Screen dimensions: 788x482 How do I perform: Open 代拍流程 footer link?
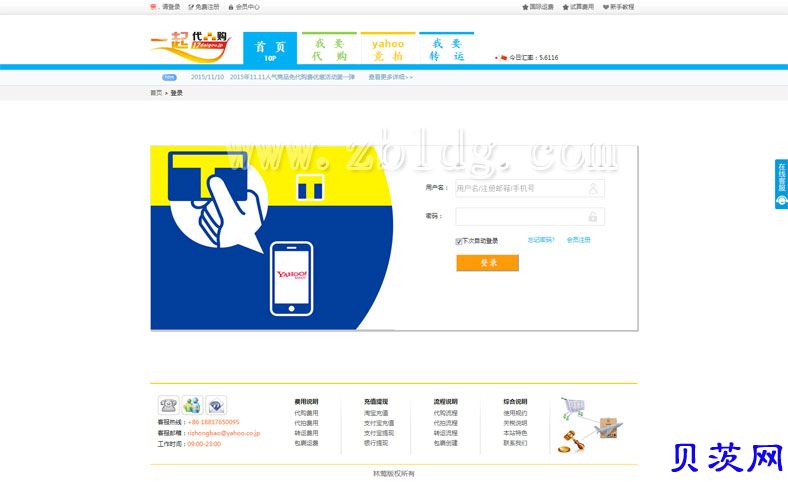[446, 423]
